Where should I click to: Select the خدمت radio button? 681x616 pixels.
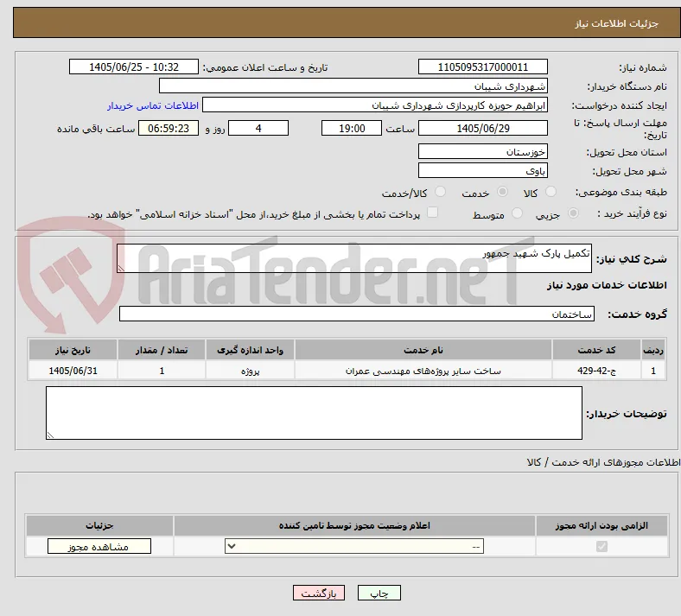(x=502, y=192)
